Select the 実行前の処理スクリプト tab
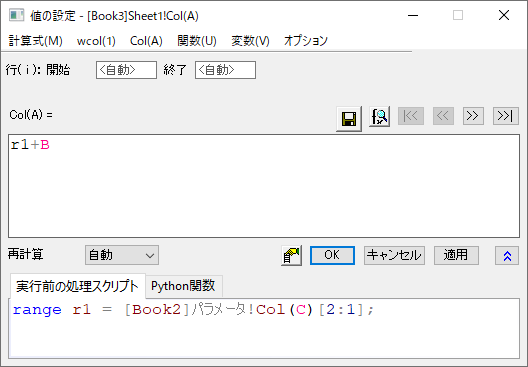The height and width of the screenshot is (367, 528). [x=77, y=286]
